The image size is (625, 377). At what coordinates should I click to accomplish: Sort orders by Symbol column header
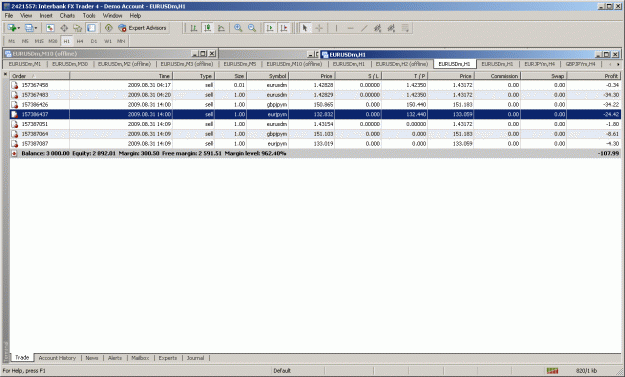tap(268, 76)
